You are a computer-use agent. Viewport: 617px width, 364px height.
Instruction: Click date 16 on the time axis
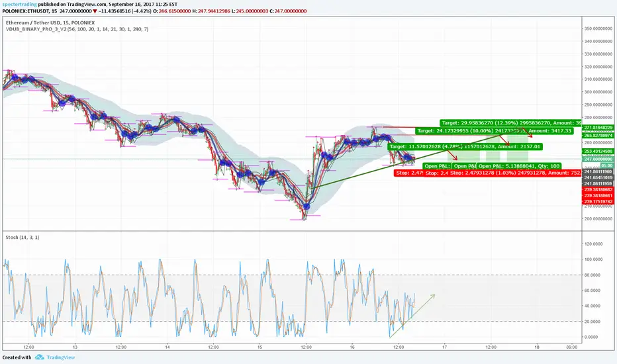pos(352,347)
